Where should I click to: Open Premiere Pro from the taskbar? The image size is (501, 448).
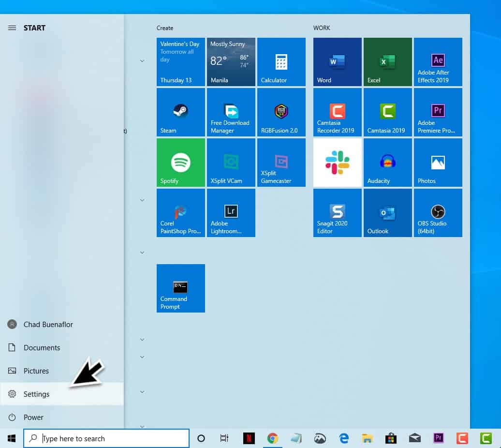tap(438, 438)
